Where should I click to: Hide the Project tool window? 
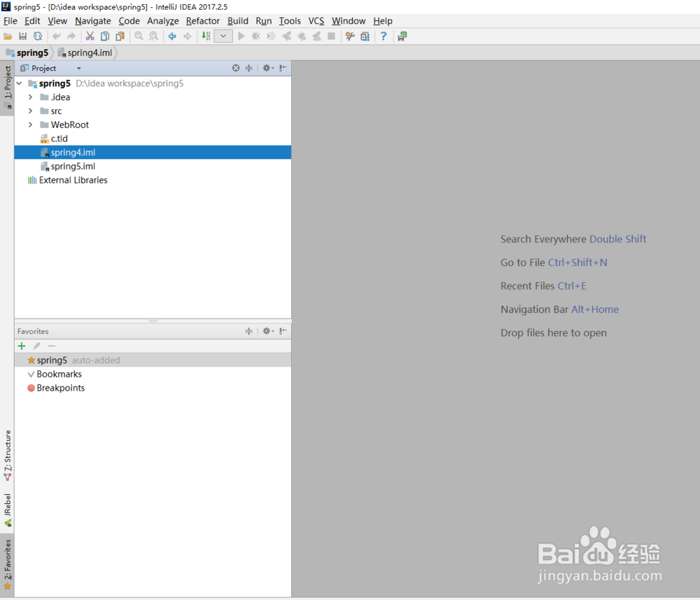283,68
